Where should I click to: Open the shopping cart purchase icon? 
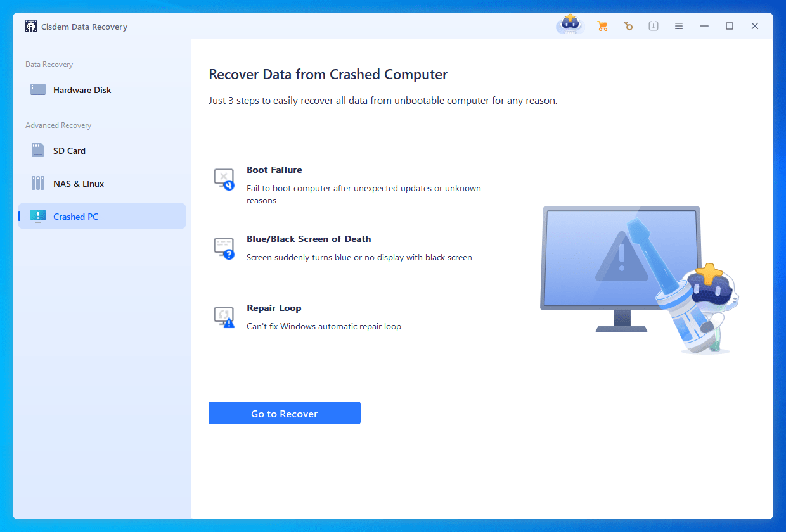click(602, 26)
